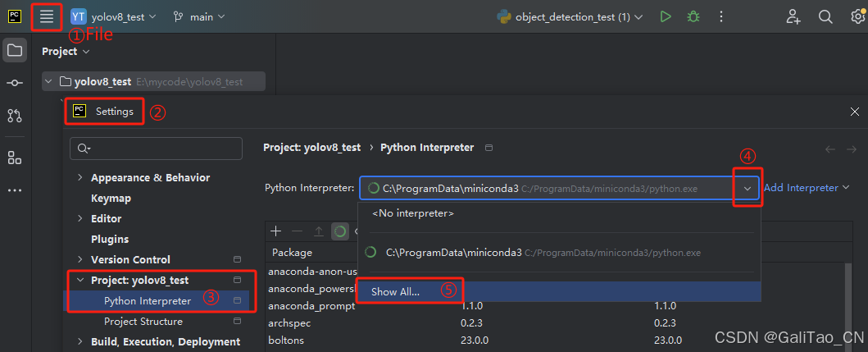Select the anaconda-anon-usage package row
The height and width of the screenshot is (352, 868).
[x=311, y=272]
